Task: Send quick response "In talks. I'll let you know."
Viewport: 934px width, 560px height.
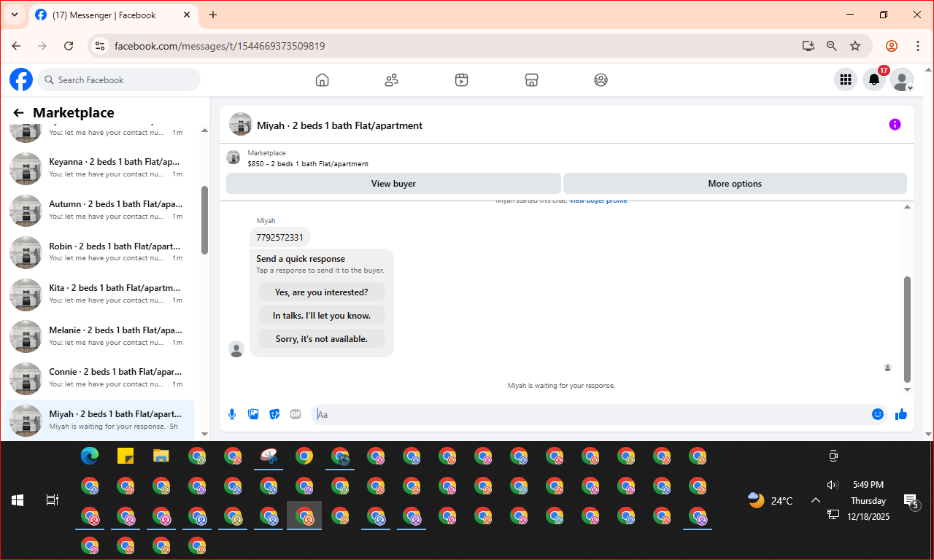Action: coord(321,316)
